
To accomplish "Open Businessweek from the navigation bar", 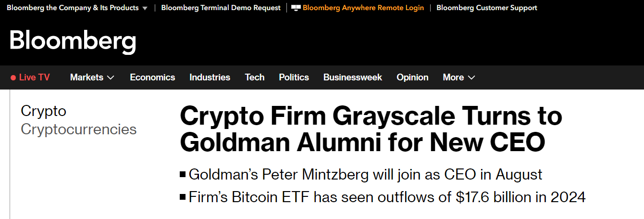I will [353, 77].
